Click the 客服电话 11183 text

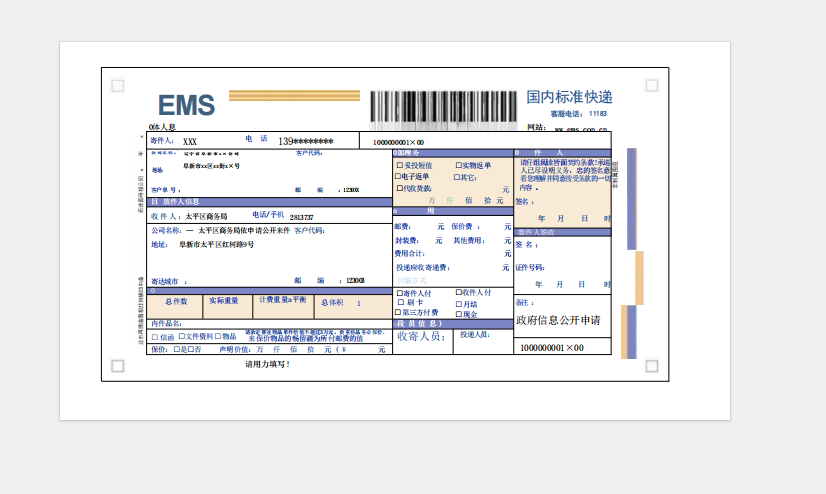pyautogui.click(x=578, y=114)
